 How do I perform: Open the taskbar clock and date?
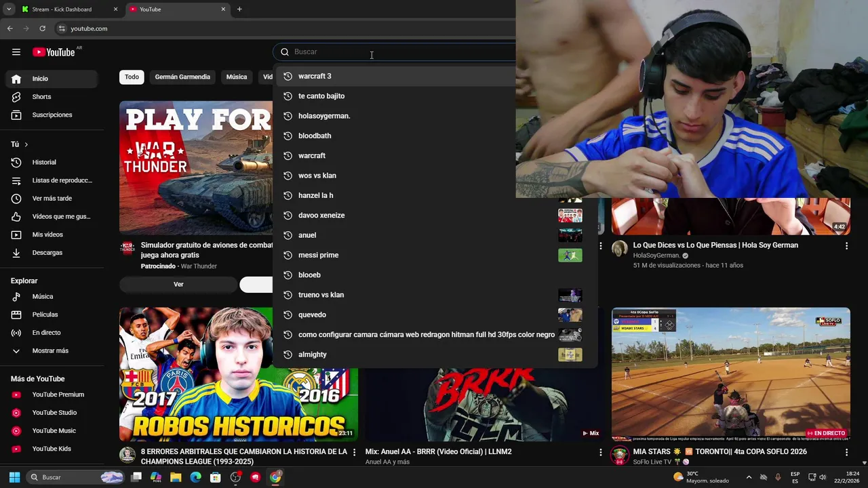pyautogui.click(x=846, y=477)
